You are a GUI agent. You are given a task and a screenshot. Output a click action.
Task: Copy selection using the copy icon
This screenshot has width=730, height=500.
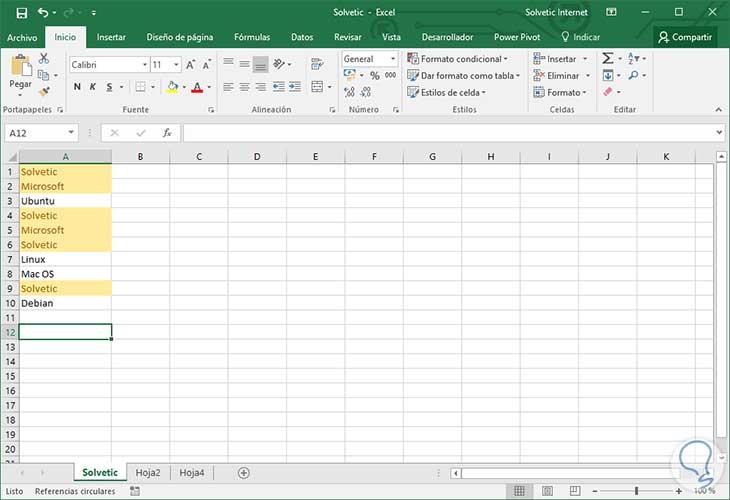tap(43, 75)
